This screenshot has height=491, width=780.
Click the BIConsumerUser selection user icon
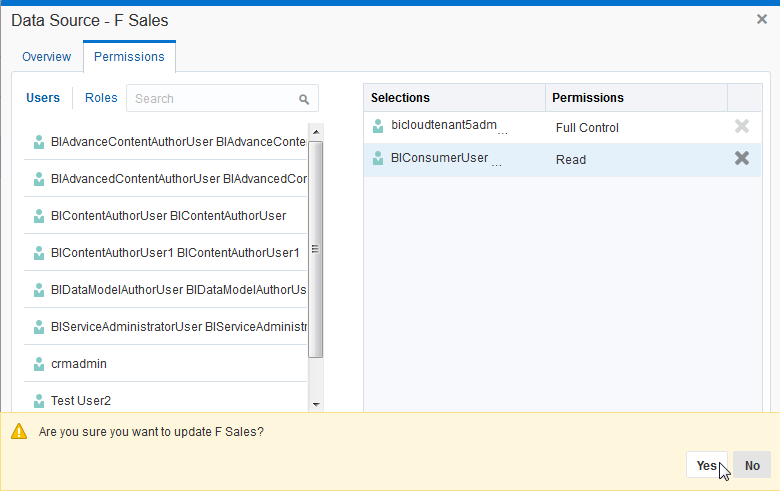pos(378,158)
